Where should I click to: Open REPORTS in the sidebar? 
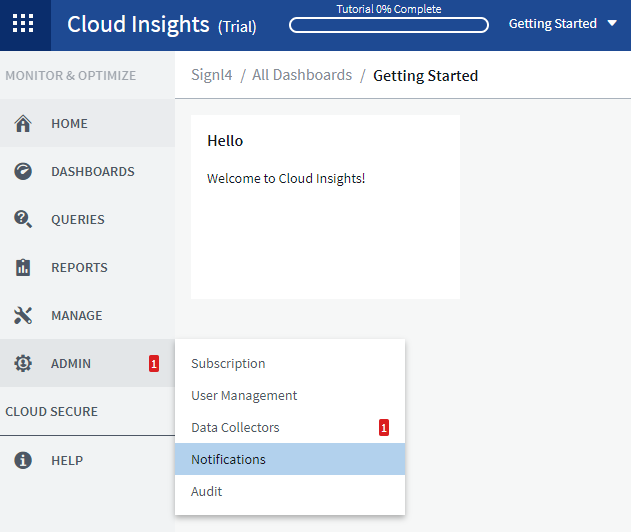(x=87, y=267)
